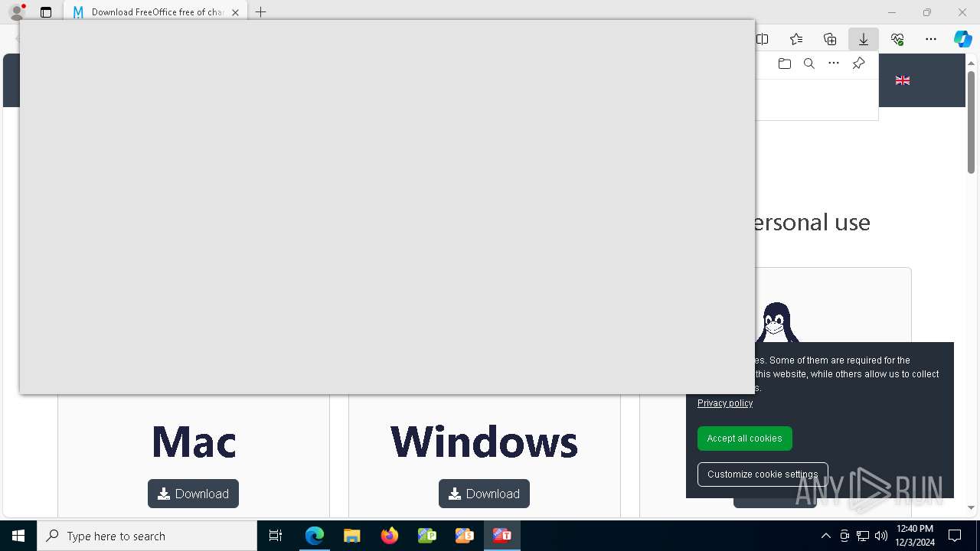Open the Edge profile icon

pyautogui.click(x=17, y=12)
